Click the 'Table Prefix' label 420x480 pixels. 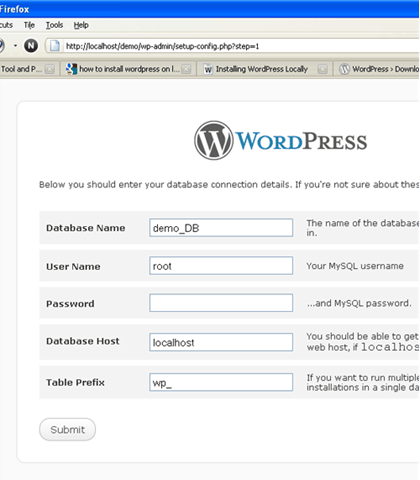pyautogui.click(x=75, y=382)
